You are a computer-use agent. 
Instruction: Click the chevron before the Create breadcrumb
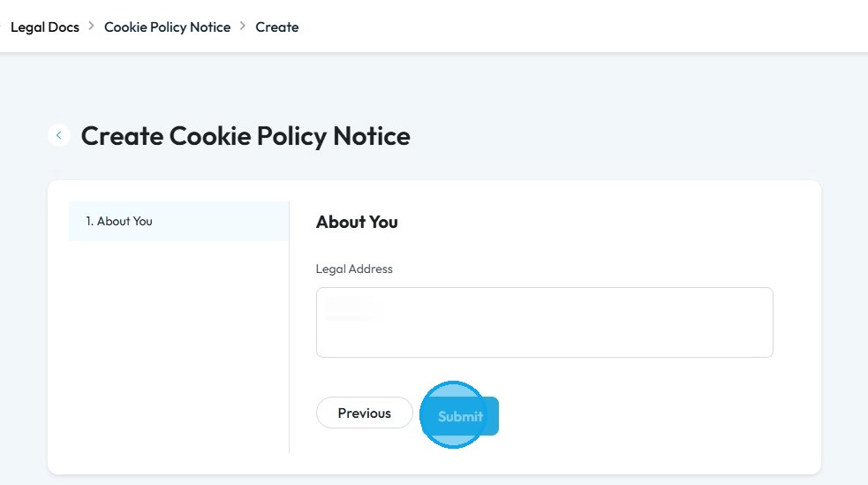(x=243, y=27)
